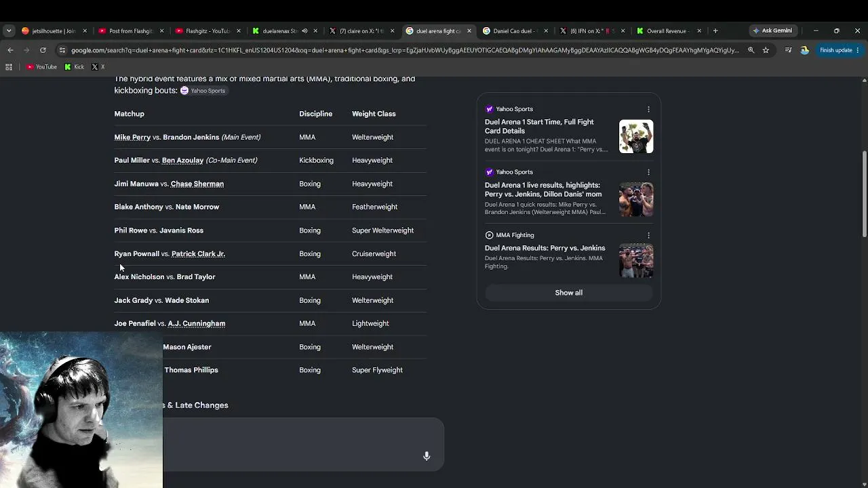Open the tab search dropdown arrow
868x488 pixels.
coord(9,30)
